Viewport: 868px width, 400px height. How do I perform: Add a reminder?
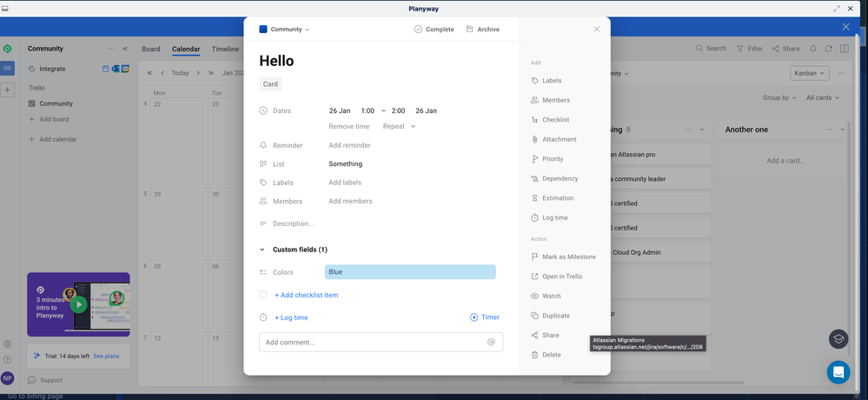pyautogui.click(x=350, y=145)
